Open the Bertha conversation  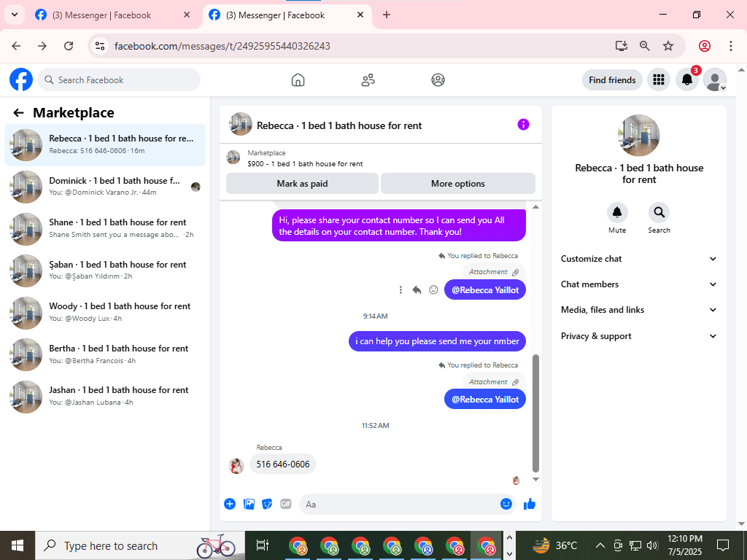tap(105, 354)
